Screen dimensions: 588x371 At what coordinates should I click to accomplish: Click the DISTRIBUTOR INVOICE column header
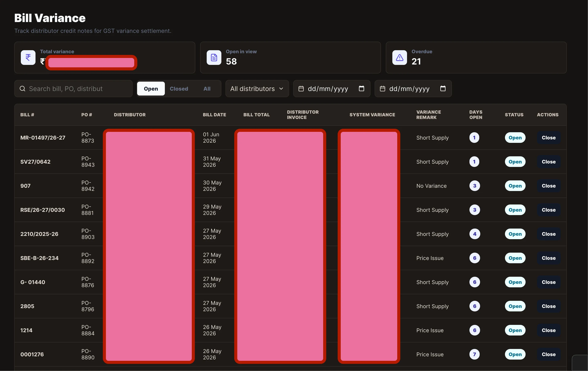coord(303,114)
